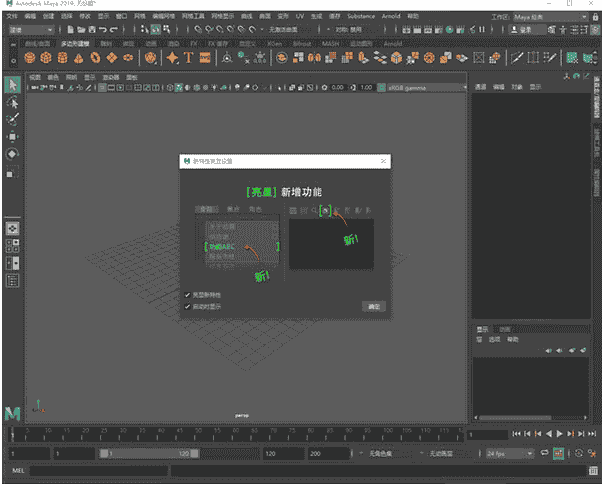Screen dimensions: 602x484
Task: Toggle the workspace lock icon
Action: click(x=595, y=17)
